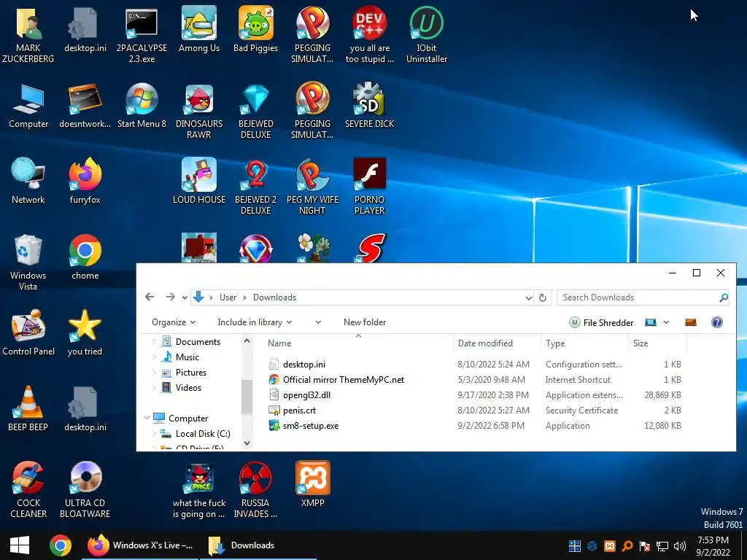Open the Include in library dropdown
Screen dimensions: 747x560
point(255,322)
